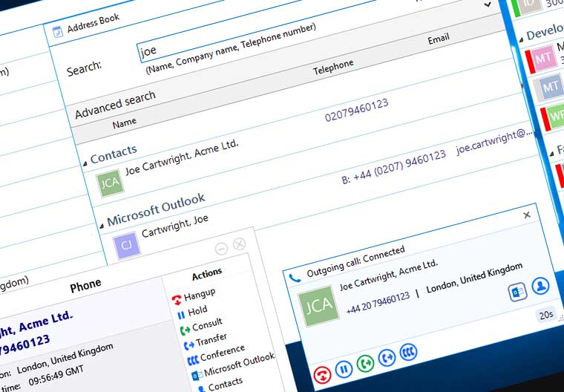The image size is (564, 392).
Task: Click the Joe Cartwright, Acme Ltd. contact row
Action: (x=182, y=157)
